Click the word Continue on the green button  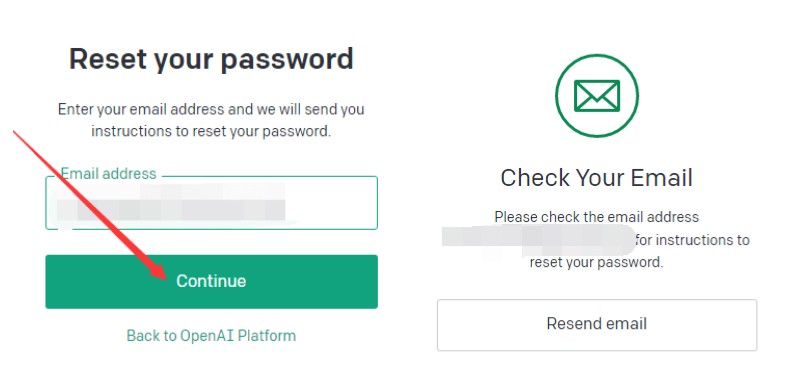click(x=211, y=281)
